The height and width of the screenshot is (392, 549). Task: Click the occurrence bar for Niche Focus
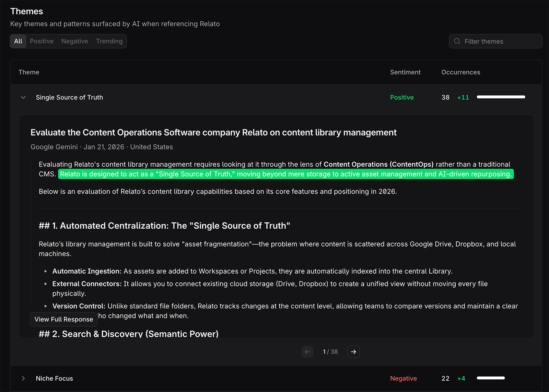click(x=491, y=378)
